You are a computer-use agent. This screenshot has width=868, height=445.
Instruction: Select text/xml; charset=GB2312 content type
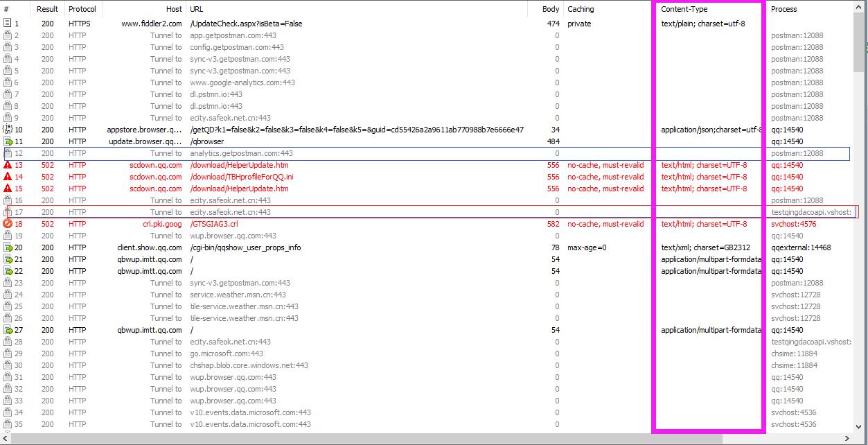705,247
